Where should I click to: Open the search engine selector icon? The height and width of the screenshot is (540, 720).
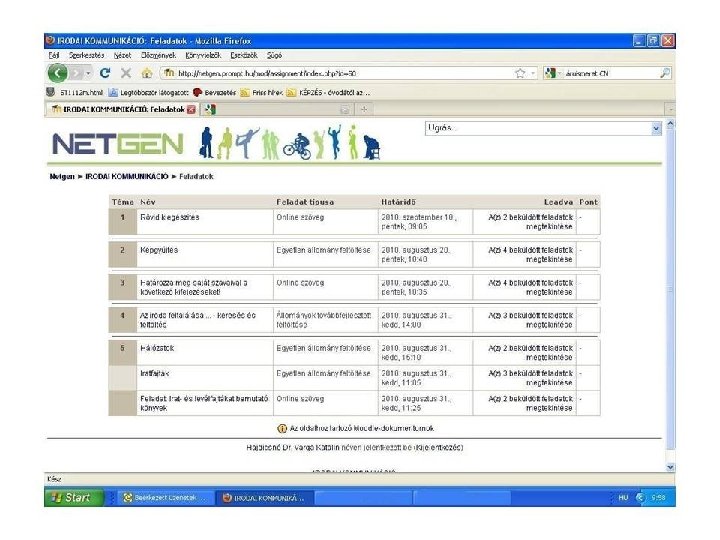550,73
